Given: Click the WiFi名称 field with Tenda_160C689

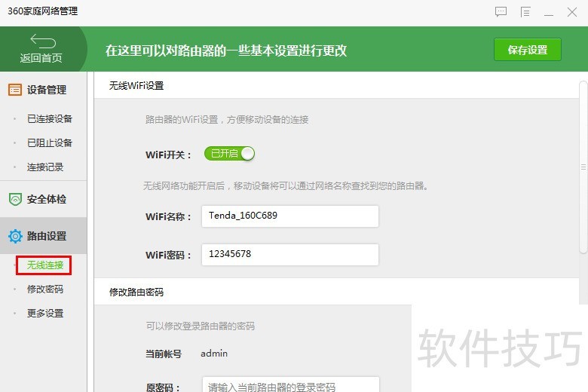Looking at the screenshot, I should [290, 216].
